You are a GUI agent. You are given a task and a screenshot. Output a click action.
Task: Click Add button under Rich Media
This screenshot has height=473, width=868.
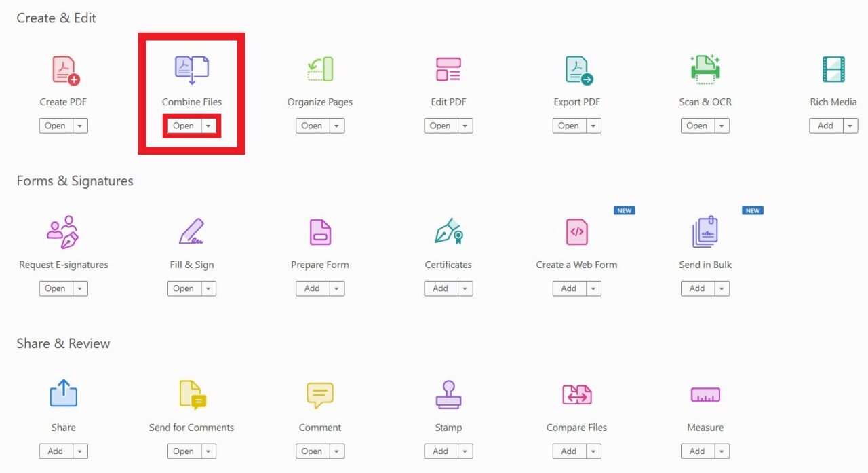(826, 126)
